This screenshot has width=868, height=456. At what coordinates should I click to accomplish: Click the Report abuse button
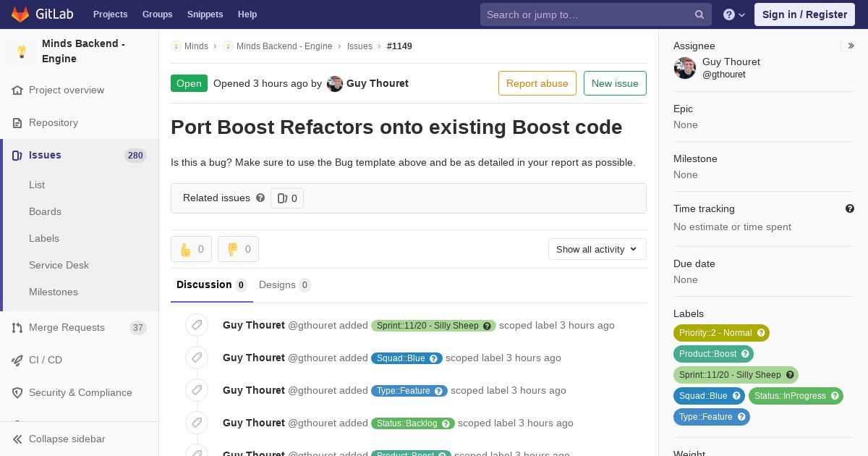tap(537, 83)
